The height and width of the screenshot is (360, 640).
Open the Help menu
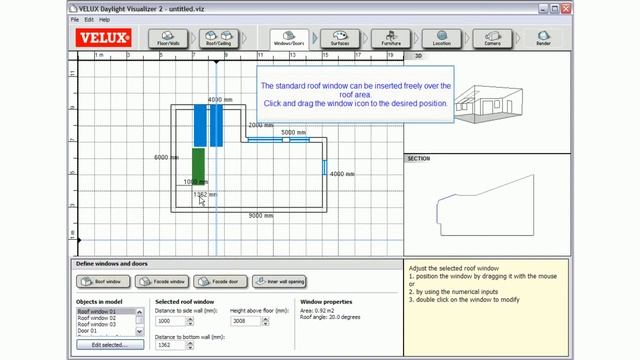tap(104, 20)
